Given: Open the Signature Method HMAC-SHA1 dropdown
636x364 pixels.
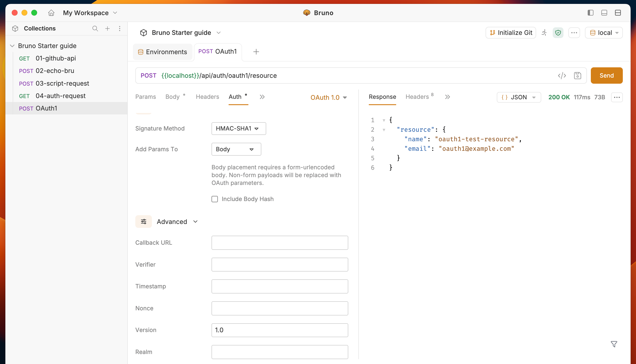Looking at the screenshot, I should (239, 129).
